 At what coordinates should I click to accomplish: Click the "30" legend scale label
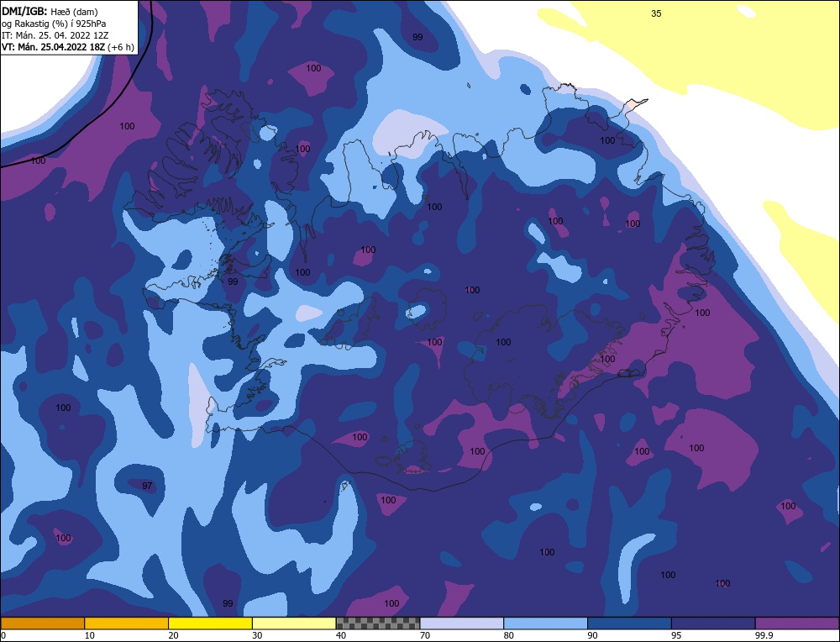click(x=257, y=635)
